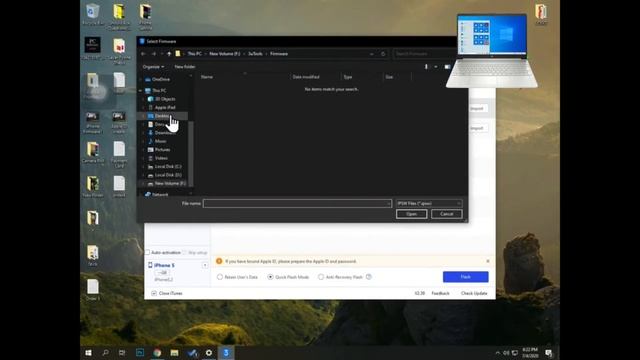This screenshot has height=360, width=640.
Task: Open the Windows Start menu
Action: point(88,353)
